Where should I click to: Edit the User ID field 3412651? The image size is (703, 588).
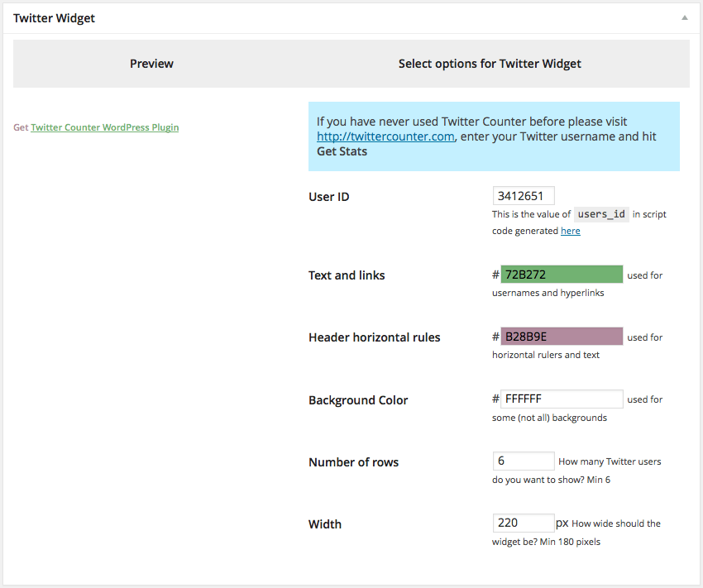point(524,196)
